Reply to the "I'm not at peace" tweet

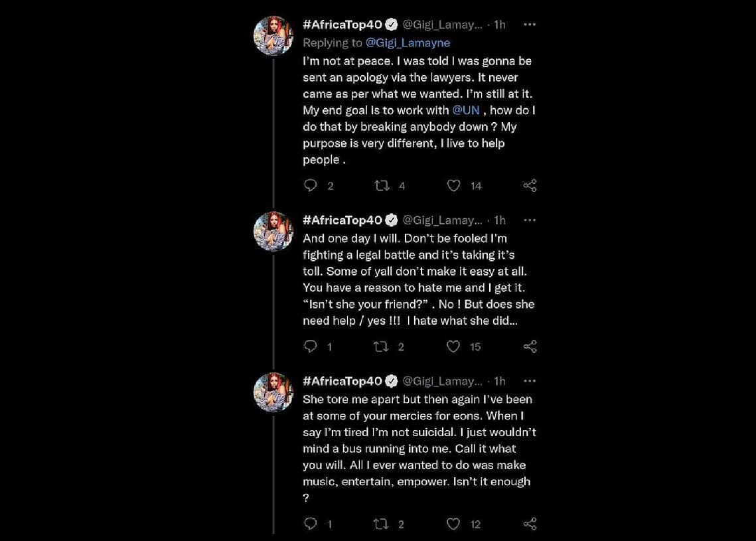pyautogui.click(x=310, y=186)
